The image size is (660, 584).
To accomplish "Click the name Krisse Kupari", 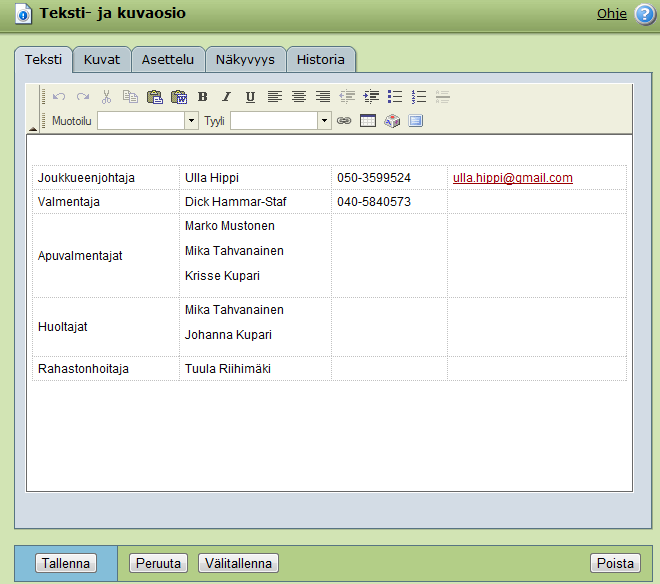I will pos(222,275).
